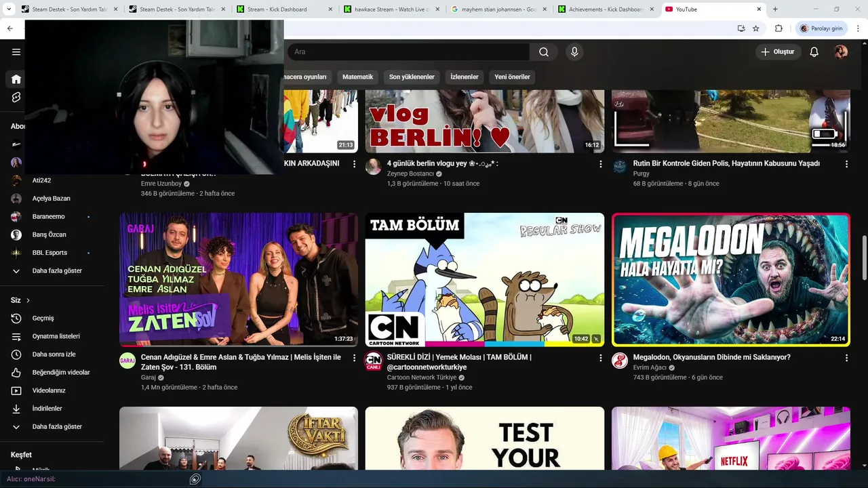Click the page vertical scrollbar
The image size is (868, 488).
point(863,258)
